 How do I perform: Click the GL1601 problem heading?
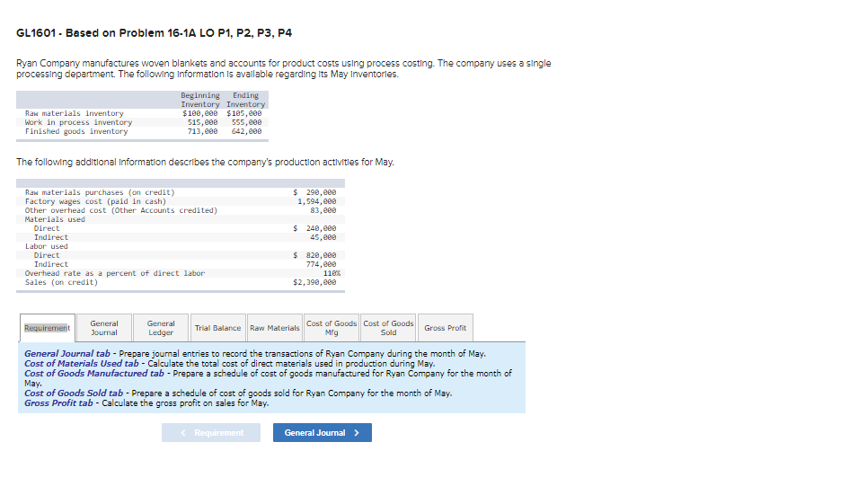[154, 33]
